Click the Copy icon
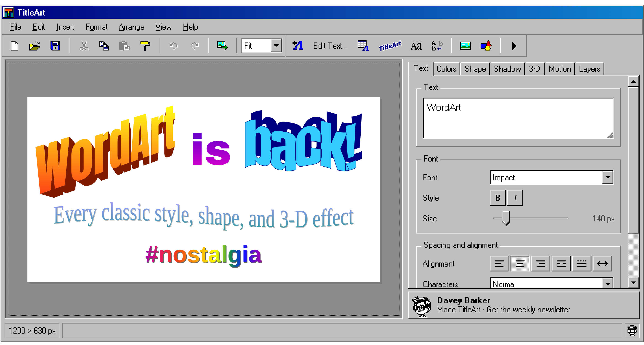This screenshot has height=345, width=644. [104, 46]
